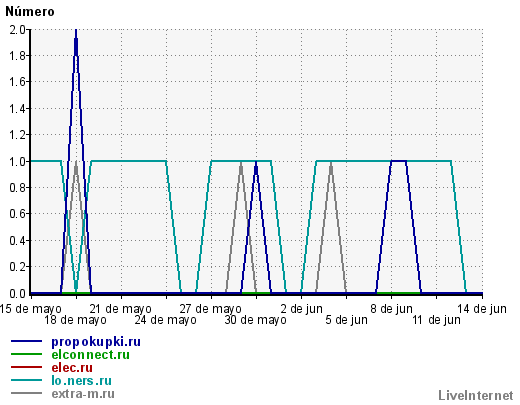520x405 pixels.
Task: Click the 1.0 value on vertical axis
Action: point(17,162)
